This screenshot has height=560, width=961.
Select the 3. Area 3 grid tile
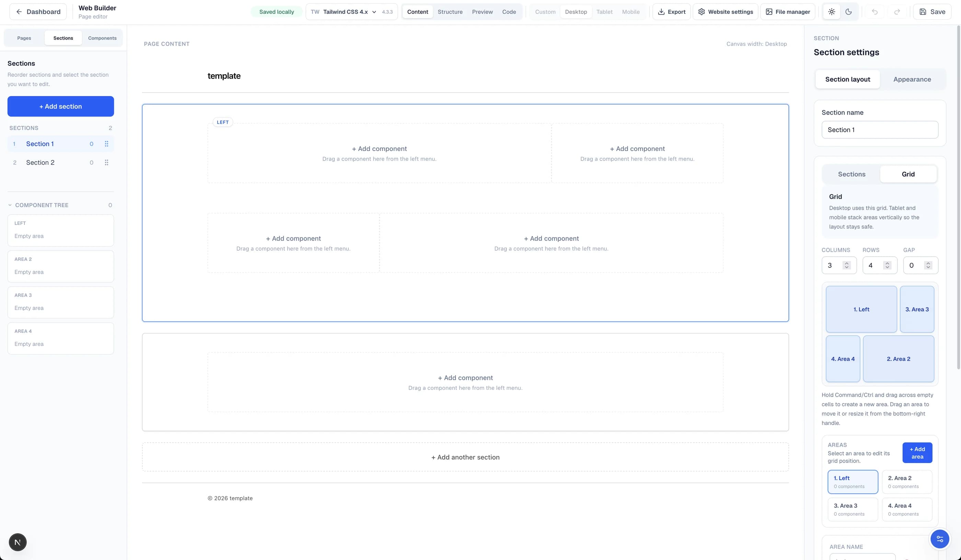coord(917,309)
